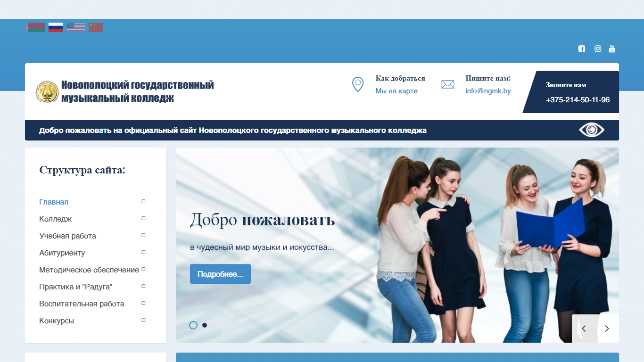The height and width of the screenshot is (362, 644).
Task: Click the Звоните нам label
Action: point(566,85)
